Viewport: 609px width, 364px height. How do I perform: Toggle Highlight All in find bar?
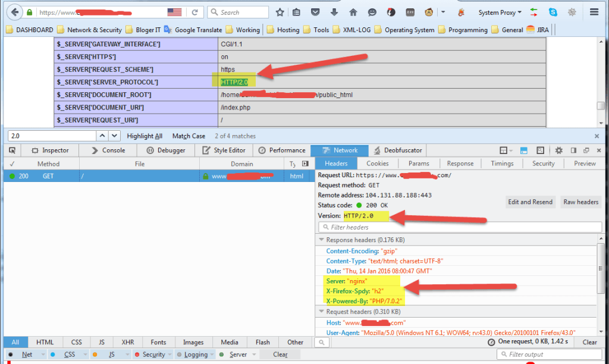(145, 136)
